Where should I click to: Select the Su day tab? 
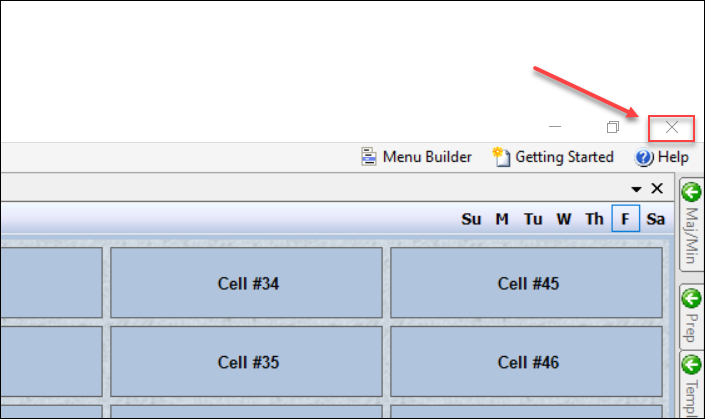coord(471,219)
